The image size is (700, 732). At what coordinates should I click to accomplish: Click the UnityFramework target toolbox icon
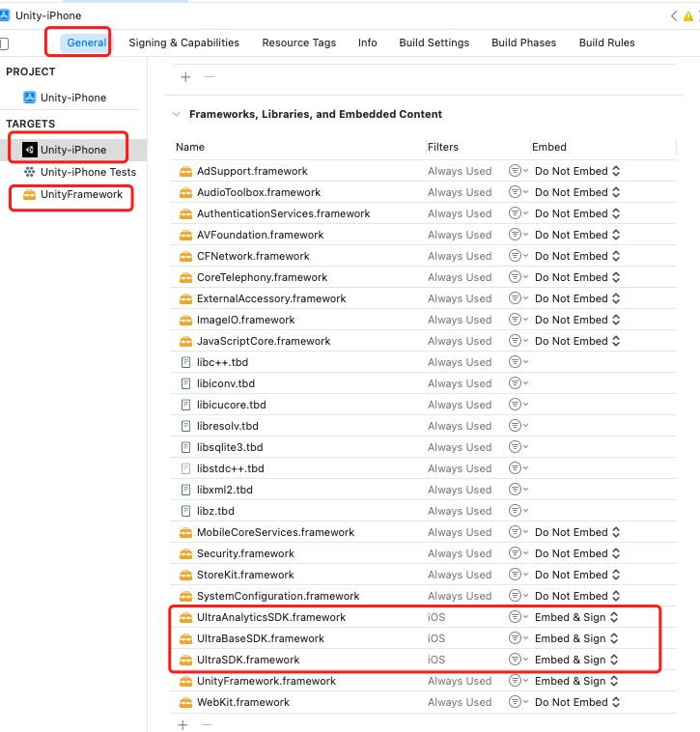click(x=29, y=194)
